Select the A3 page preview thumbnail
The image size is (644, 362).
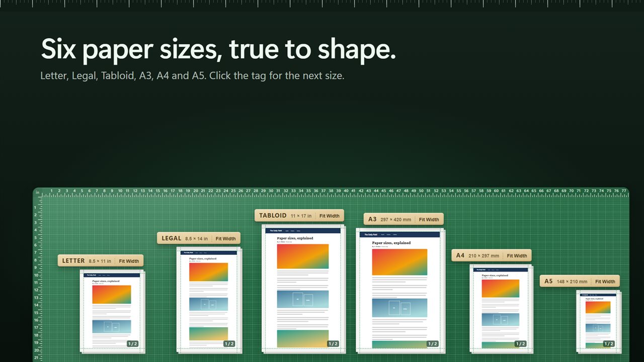399,290
